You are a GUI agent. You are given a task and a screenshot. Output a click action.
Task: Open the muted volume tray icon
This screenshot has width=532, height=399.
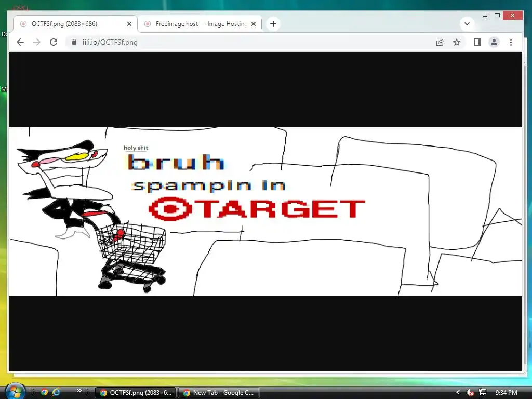coord(470,393)
